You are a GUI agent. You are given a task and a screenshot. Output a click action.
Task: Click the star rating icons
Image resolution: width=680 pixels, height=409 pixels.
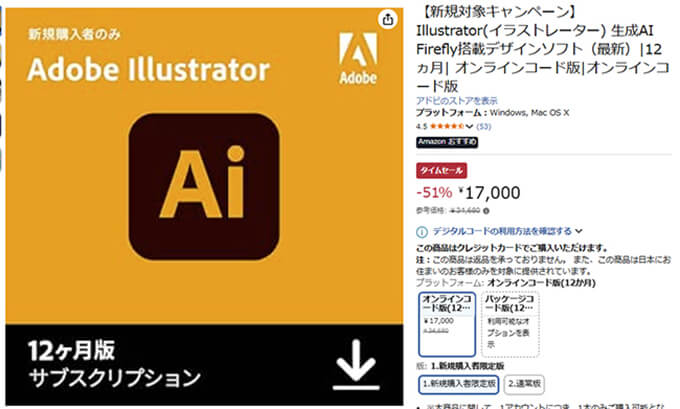coord(447,126)
